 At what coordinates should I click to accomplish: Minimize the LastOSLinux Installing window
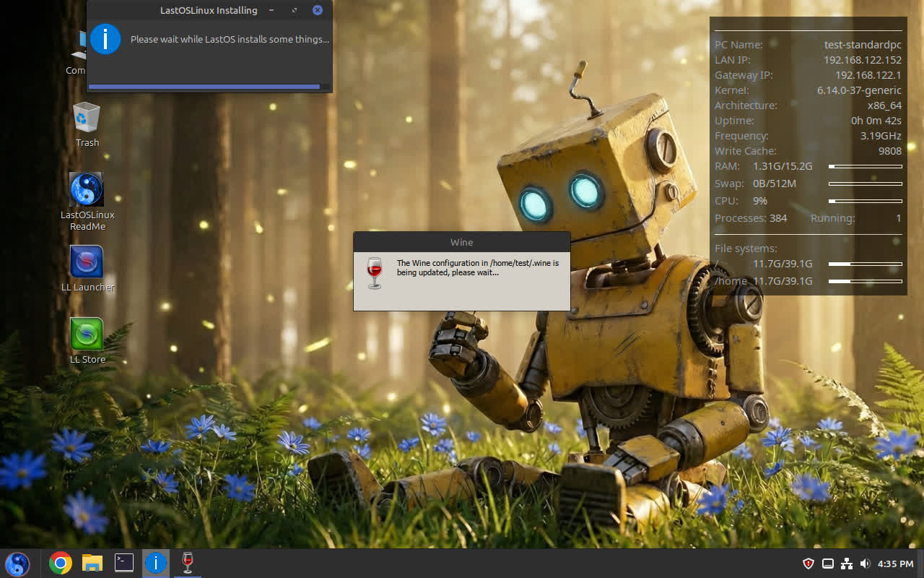click(x=271, y=11)
